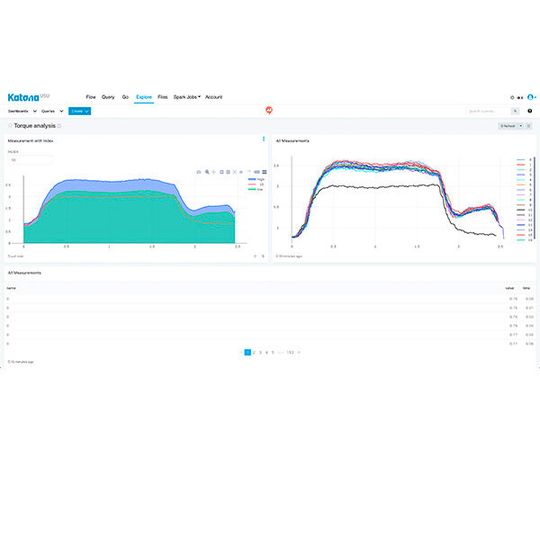The height and width of the screenshot is (540, 540).
Task: Toggle the high series legend entry
Action: [256, 179]
